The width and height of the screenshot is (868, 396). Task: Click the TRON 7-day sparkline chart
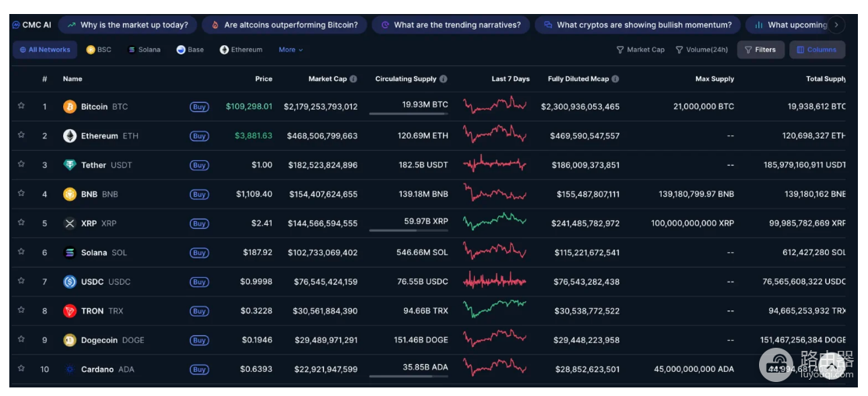(494, 309)
